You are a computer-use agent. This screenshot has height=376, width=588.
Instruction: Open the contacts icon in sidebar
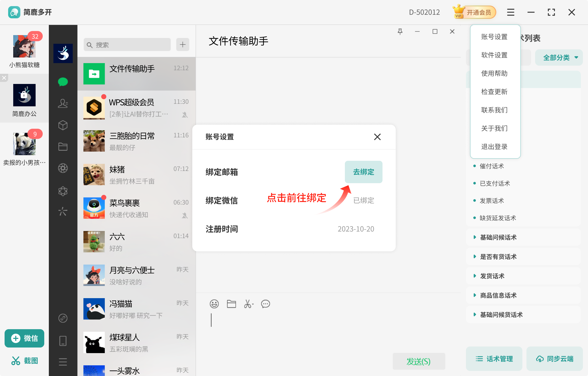[63, 103]
